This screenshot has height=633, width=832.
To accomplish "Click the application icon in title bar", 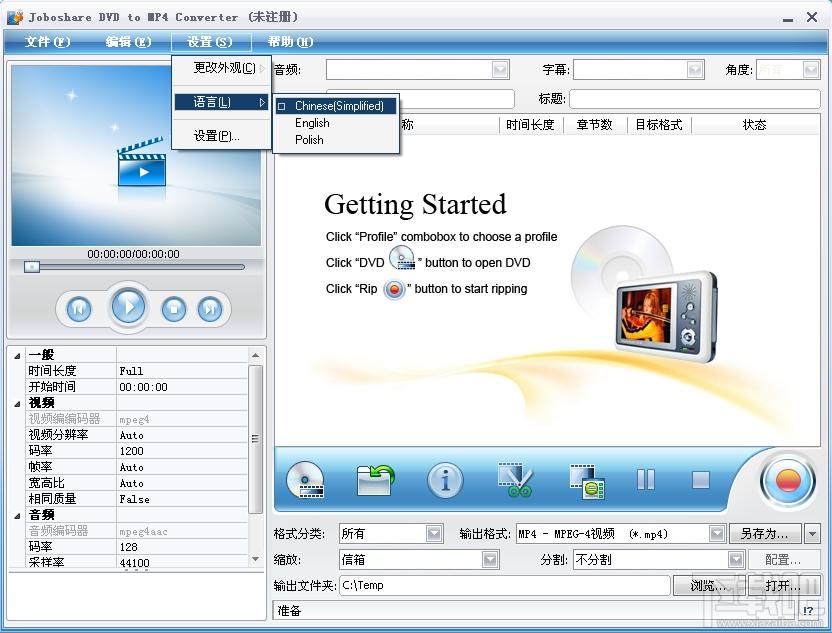I will [x=15, y=17].
